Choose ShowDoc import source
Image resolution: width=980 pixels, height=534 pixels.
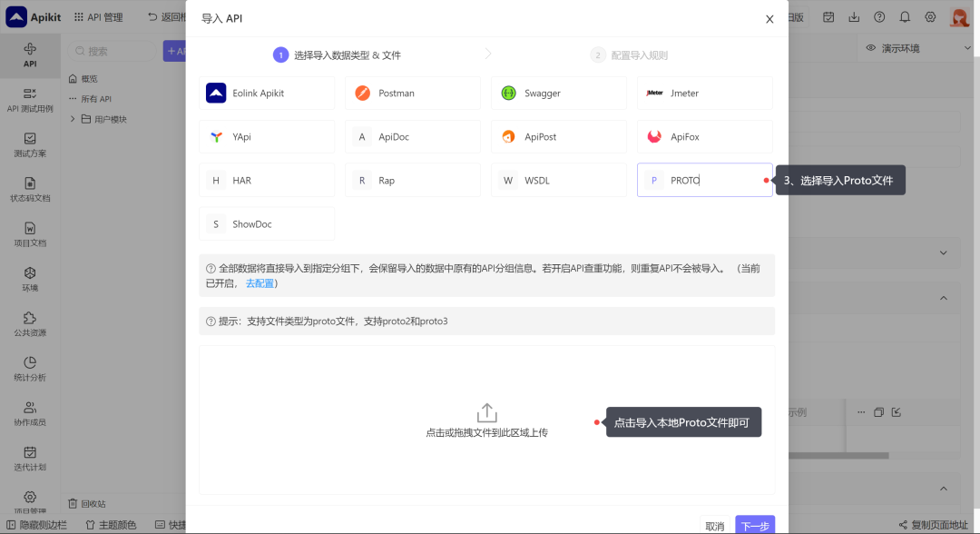coord(267,223)
